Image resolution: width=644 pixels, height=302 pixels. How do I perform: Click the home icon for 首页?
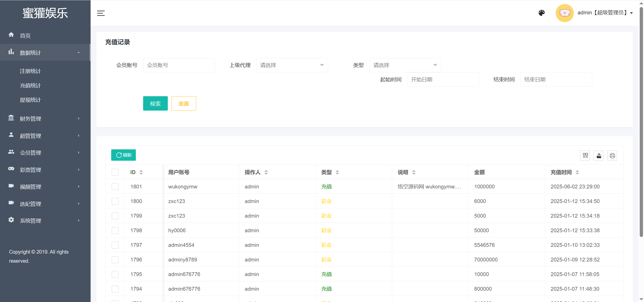tap(11, 35)
